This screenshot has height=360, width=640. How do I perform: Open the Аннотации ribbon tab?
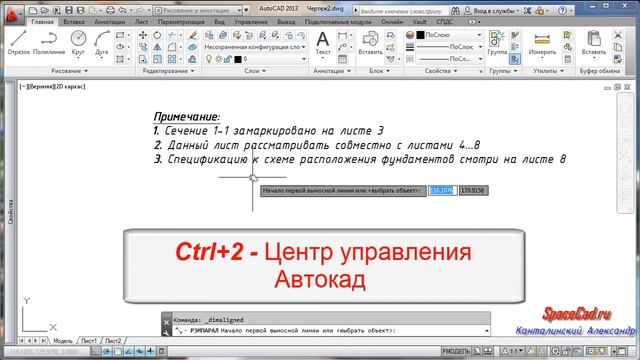tap(109, 22)
